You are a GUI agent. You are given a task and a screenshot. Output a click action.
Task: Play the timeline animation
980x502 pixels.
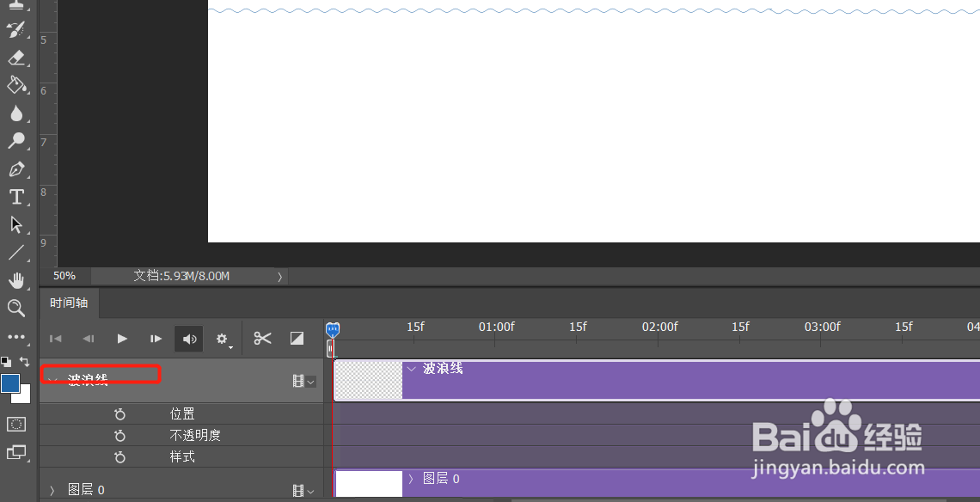[x=122, y=339]
